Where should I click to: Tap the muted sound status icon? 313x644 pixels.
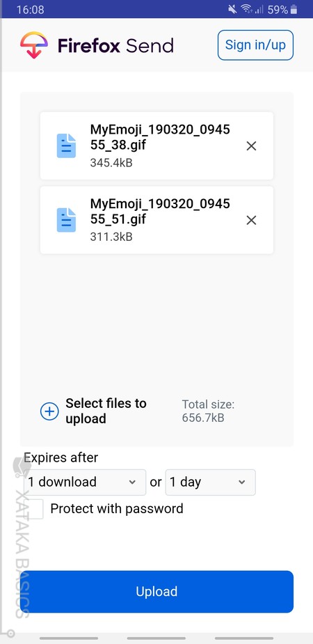tap(232, 10)
